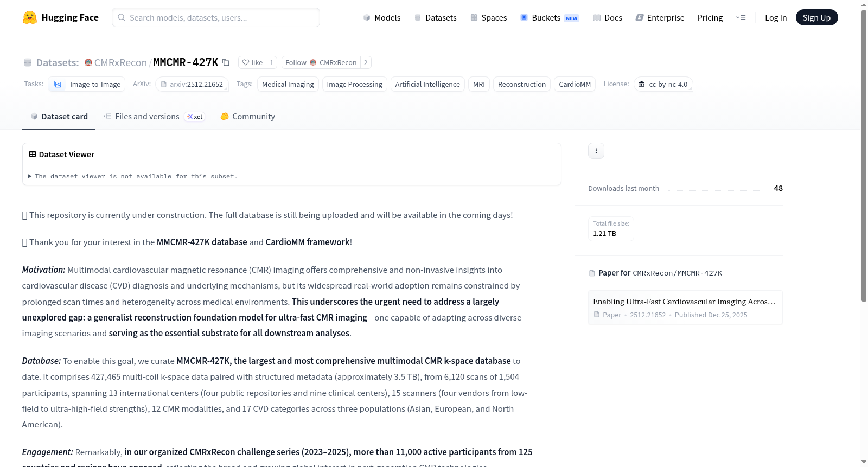
Task: Click the MRI tag
Action: 479,84
